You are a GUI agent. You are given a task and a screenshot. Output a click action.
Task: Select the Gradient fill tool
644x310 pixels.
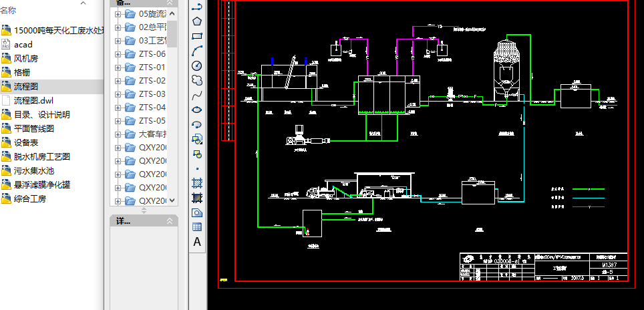coord(197,198)
